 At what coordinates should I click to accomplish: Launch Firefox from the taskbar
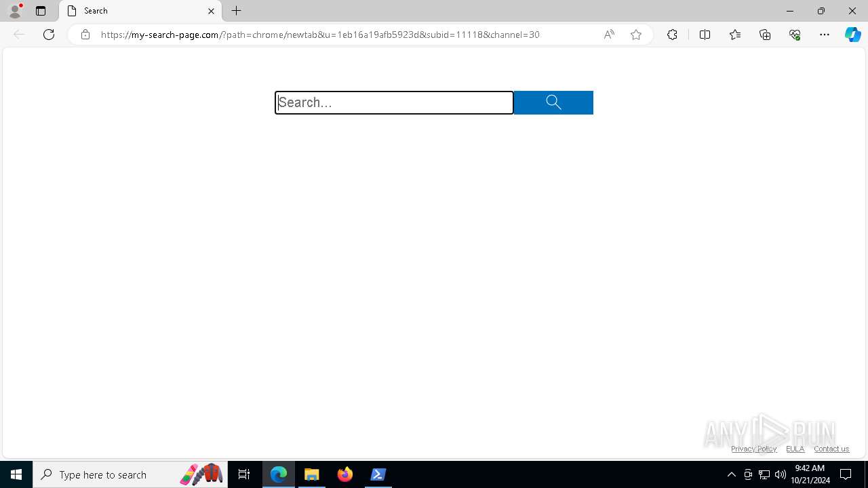click(x=345, y=474)
